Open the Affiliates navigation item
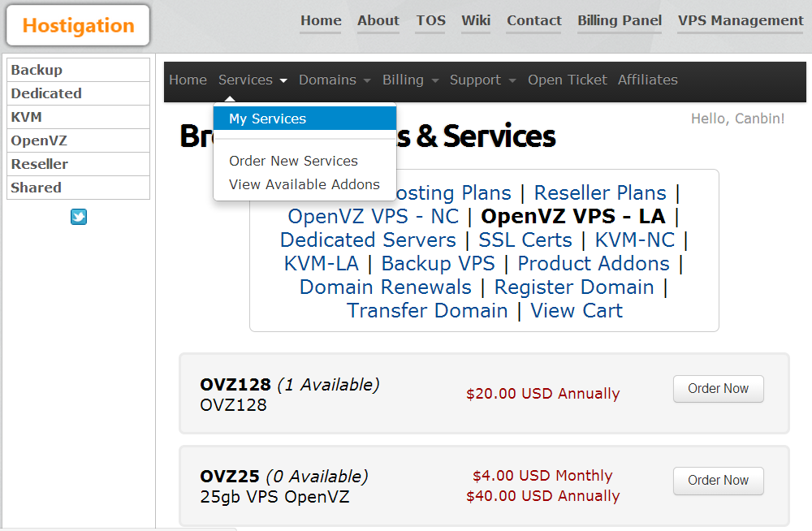Image resolution: width=812 pixels, height=531 pixels. point(647,80)
